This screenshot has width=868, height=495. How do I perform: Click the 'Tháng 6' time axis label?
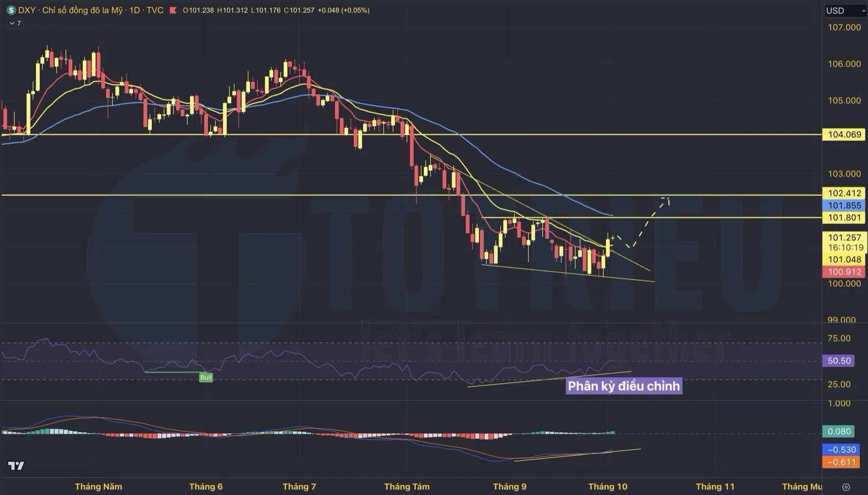(206, 486)
